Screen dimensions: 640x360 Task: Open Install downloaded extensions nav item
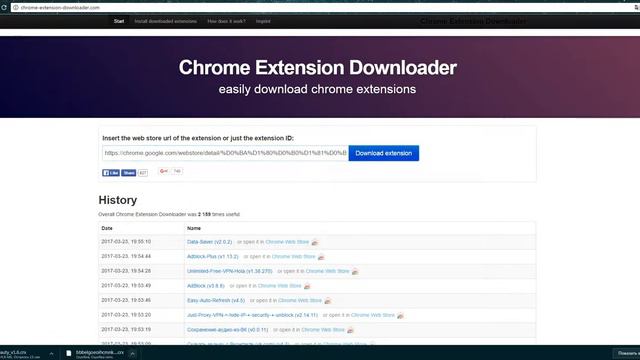click(x=165, y=21)
